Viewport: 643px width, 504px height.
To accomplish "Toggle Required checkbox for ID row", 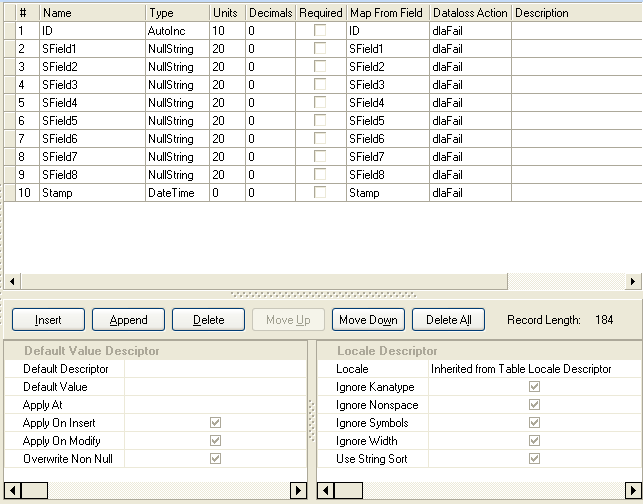I will point(320,31).
